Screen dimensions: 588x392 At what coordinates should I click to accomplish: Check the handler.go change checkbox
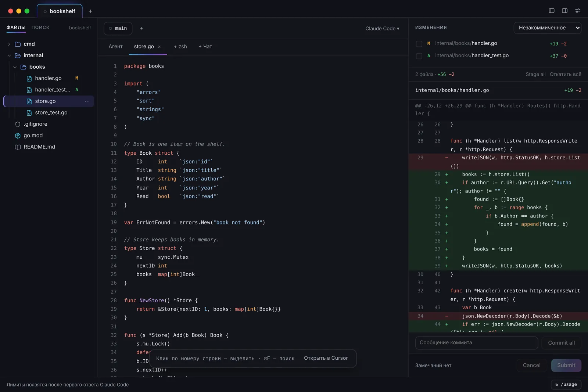click(x=419, y=44)
